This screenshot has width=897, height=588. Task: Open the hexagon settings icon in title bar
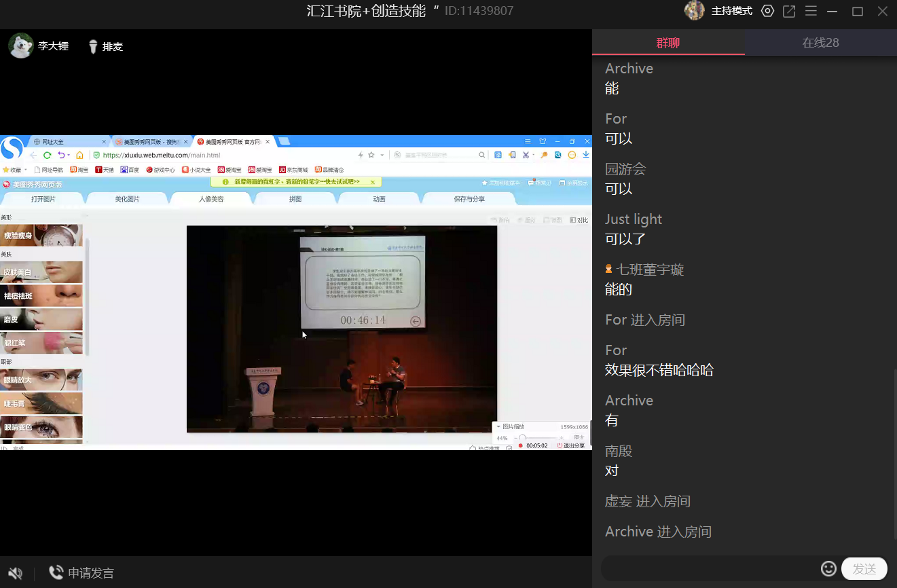[767, 11]
